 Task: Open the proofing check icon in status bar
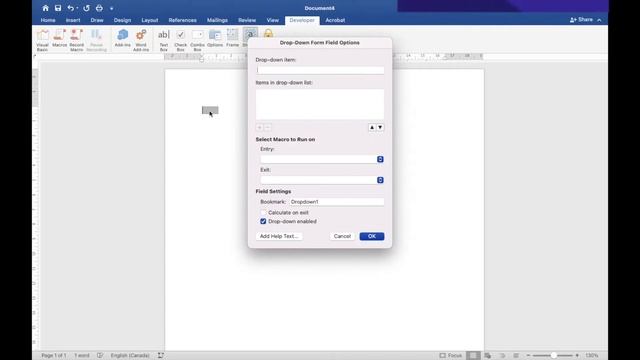click(x=100, y=356)
